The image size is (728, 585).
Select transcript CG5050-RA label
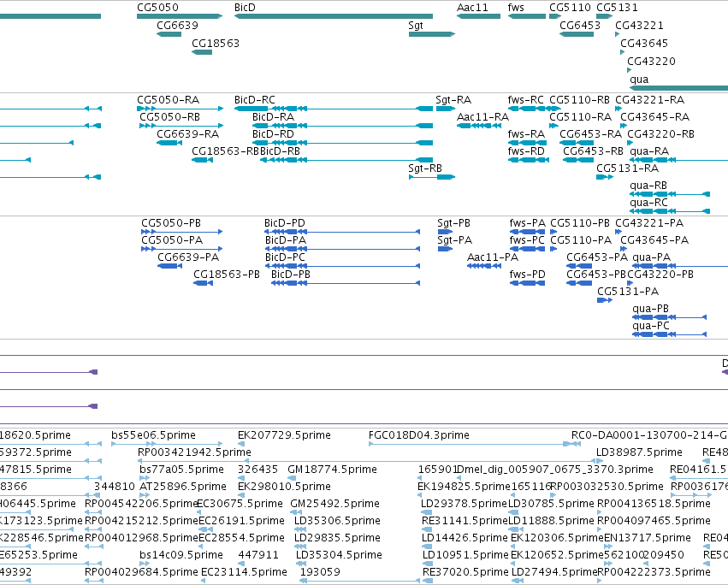(x=168, y=100)
